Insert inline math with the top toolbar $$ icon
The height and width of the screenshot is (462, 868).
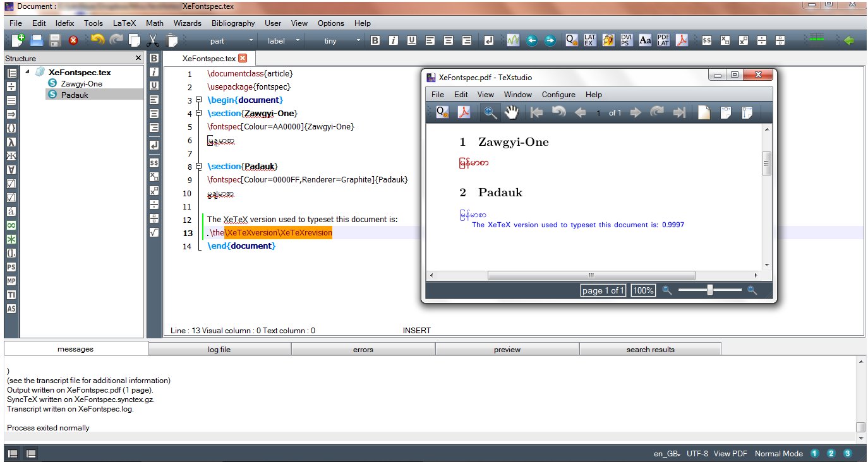(707, 40)
